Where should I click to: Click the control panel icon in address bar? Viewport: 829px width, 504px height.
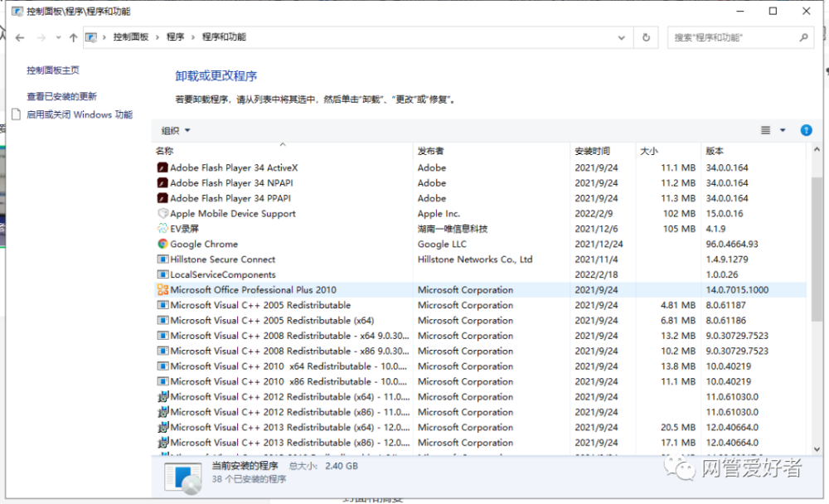click(91, 37)
